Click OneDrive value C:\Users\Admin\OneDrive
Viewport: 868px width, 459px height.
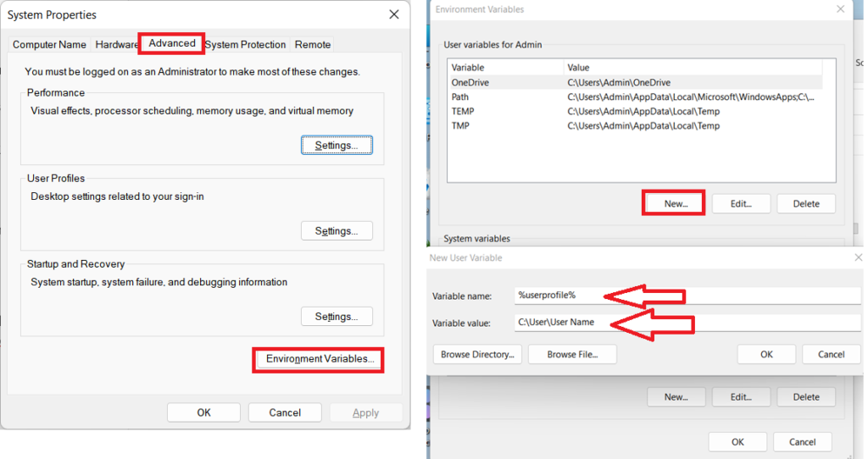[x=618, y=82]
